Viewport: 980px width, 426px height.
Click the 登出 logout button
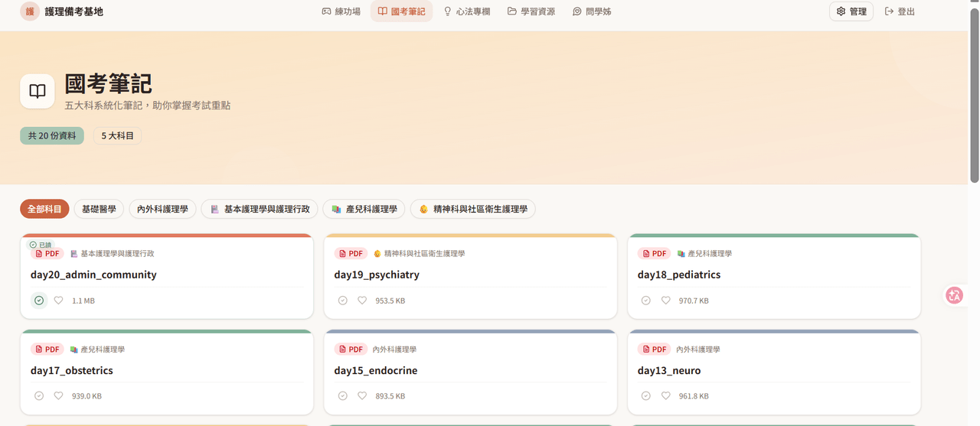[900, 11]
